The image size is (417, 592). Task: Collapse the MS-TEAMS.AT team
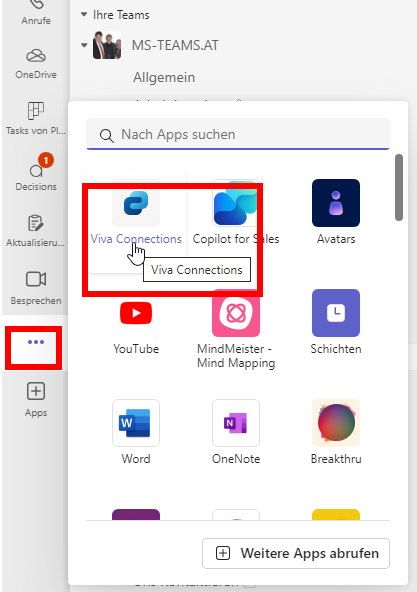pos(84,45)
